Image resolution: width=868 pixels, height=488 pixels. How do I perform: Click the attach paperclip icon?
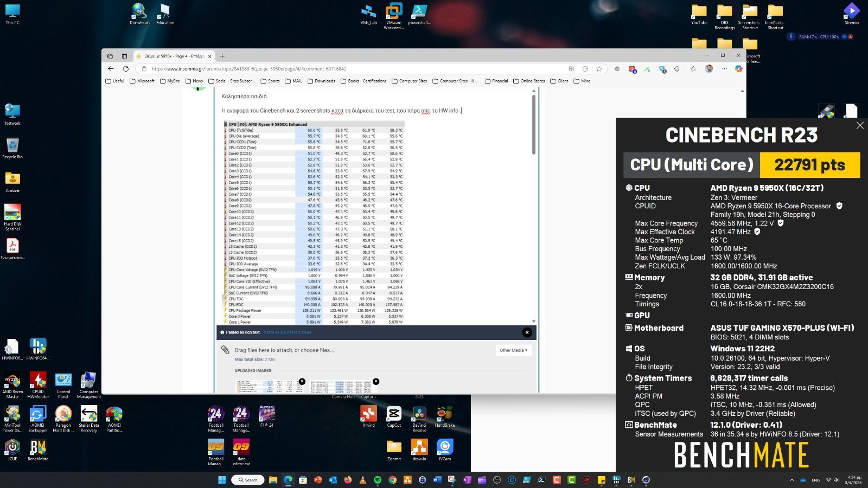coord(225,350)
